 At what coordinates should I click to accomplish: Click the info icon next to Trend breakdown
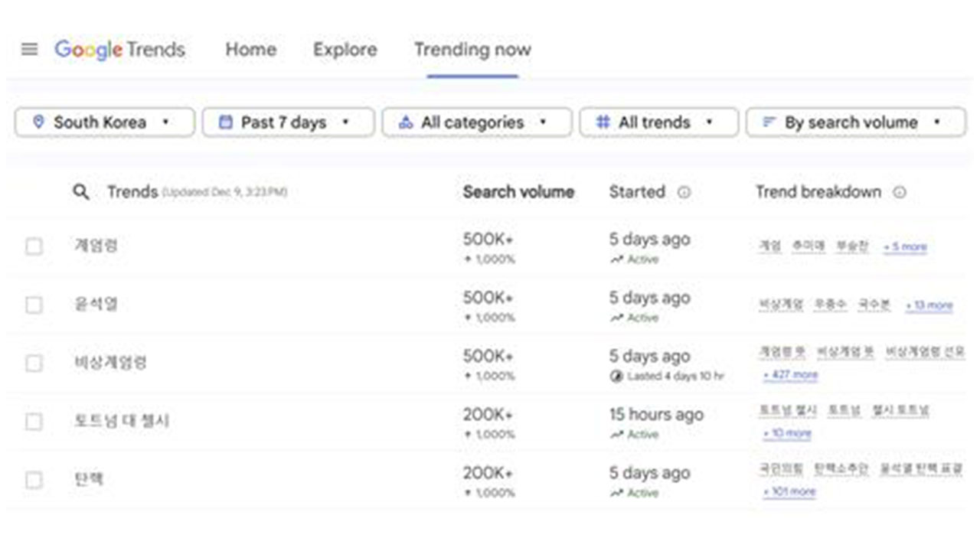point(900,192)
